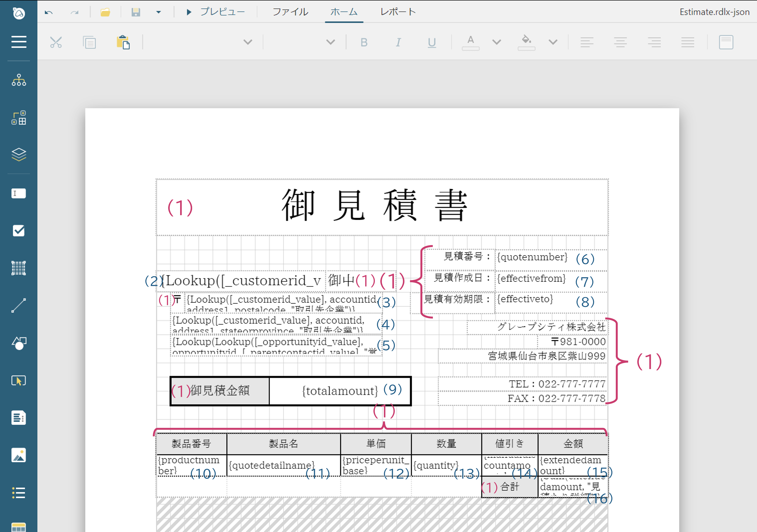Viewport: 757px width, 532px height.
Task: Select the 見積作成日： label
Action: [460, 281]
